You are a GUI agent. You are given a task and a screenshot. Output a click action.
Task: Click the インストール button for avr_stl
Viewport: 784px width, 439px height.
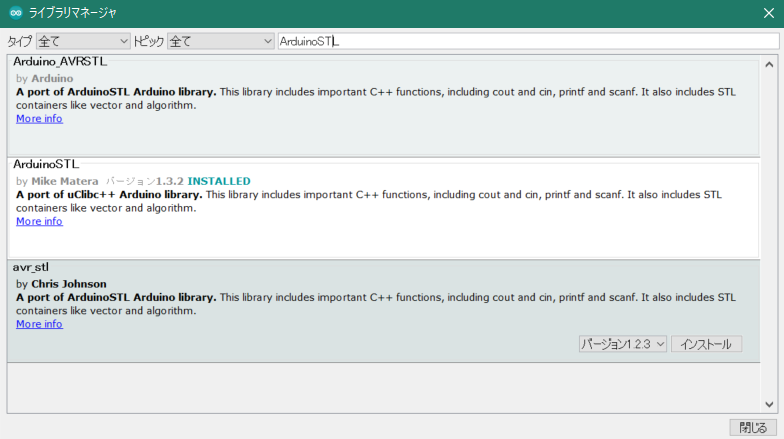(706, 344)
